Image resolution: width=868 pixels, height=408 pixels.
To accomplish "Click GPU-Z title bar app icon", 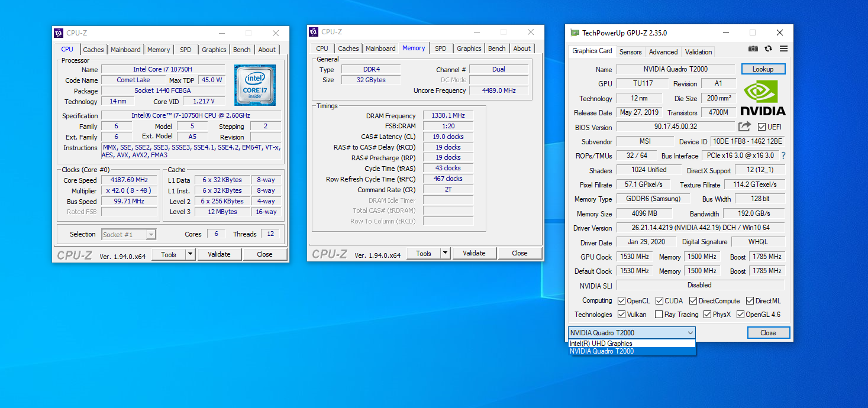I will pyautogui.click(x=575, y=33).
